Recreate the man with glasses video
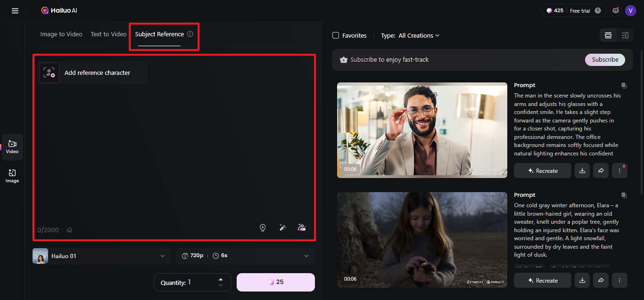Viewport: 644px width, 300px height. point(543,170)
